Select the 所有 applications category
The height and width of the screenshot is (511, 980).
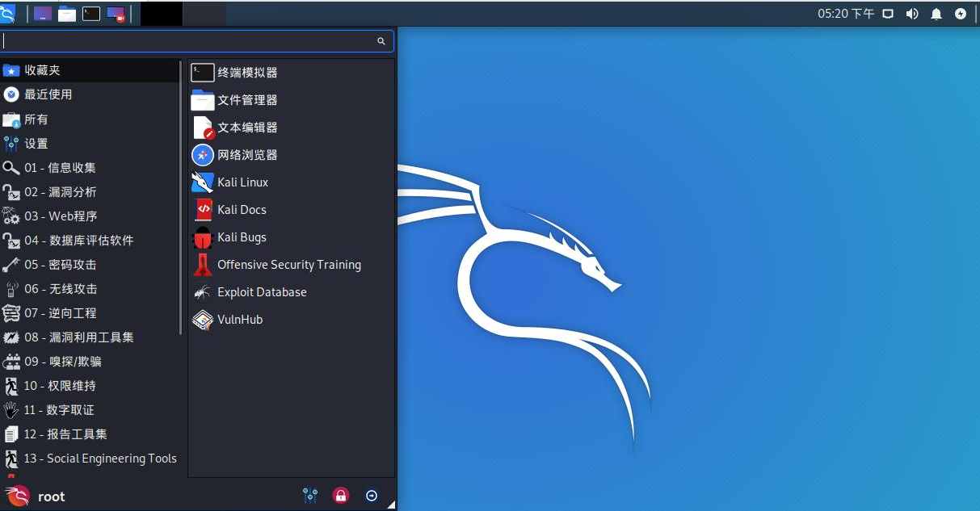click(91, 119)
